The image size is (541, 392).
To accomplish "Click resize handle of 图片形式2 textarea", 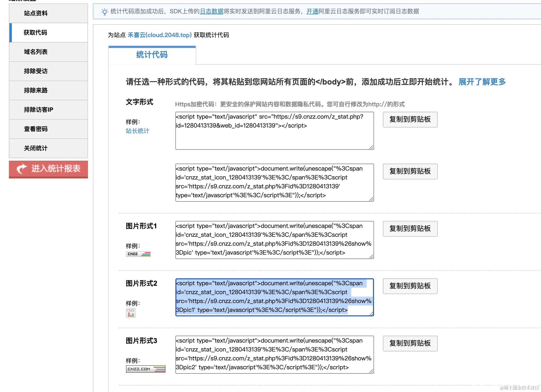I will pyautogui.click(x=371, y=314).
